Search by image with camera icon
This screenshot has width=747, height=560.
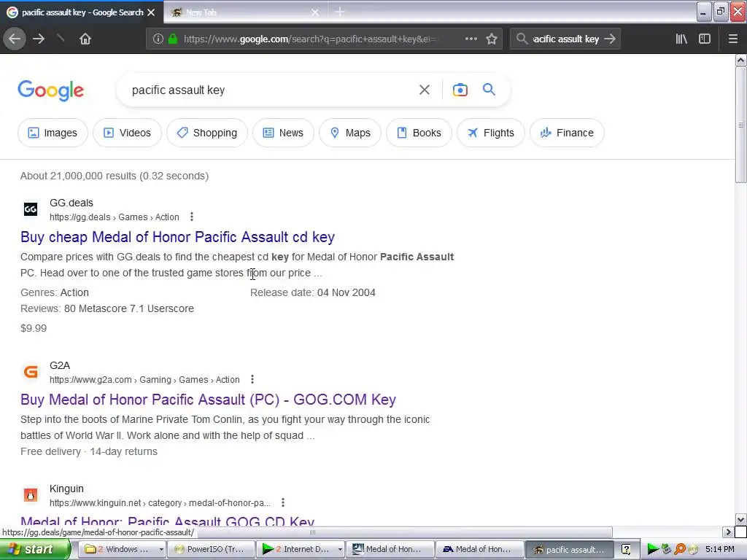point(460,90)
